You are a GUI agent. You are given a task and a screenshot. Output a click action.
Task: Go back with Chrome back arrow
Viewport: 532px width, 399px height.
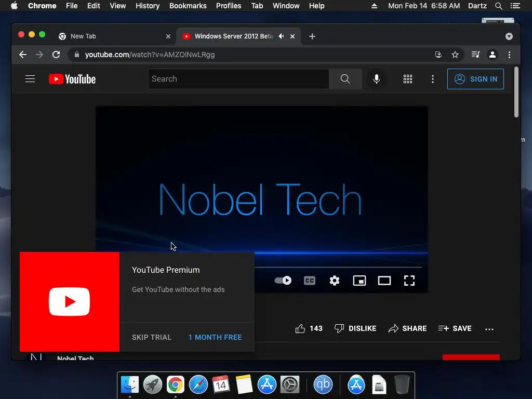[23, 55]
